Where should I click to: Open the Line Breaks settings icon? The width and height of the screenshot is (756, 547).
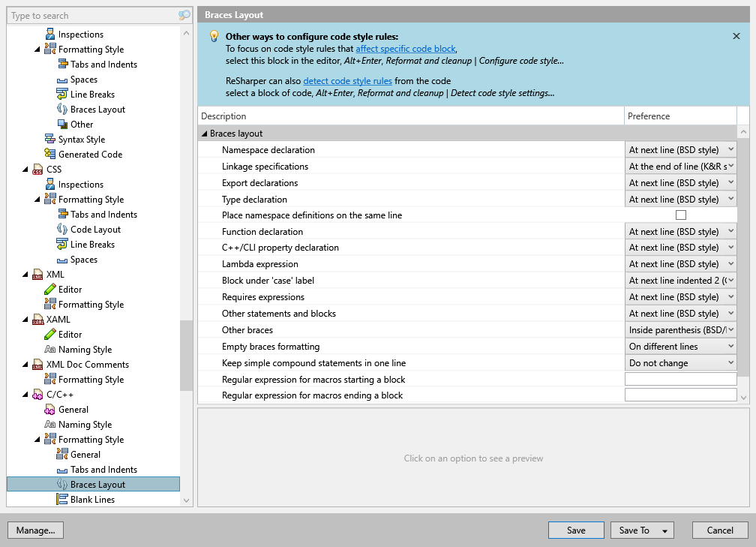tap(64, 94)
